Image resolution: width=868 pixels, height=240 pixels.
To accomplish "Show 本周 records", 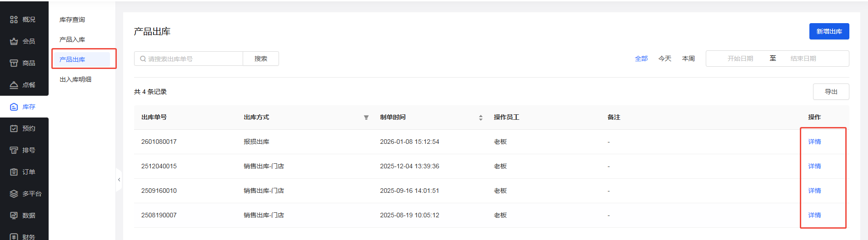I will click(x=688, y=59).
